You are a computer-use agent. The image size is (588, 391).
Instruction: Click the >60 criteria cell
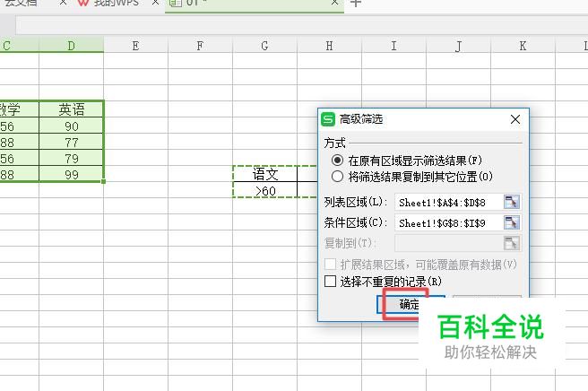coord(265,191)
